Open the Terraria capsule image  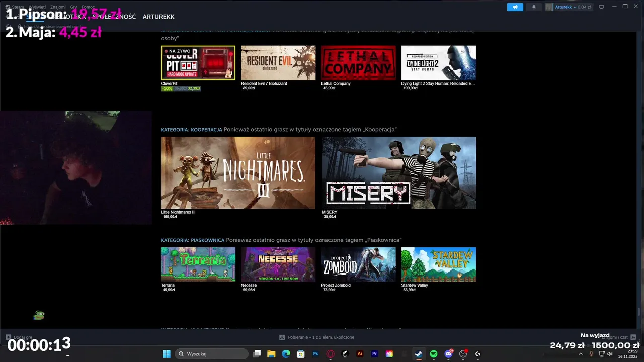click(x=198, y=264)
